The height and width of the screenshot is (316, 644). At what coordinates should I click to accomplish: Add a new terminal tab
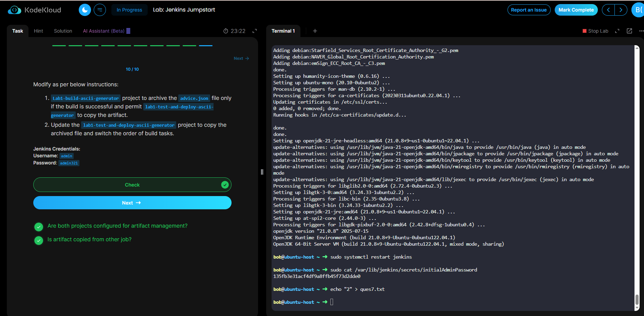[x=315, y=31]
